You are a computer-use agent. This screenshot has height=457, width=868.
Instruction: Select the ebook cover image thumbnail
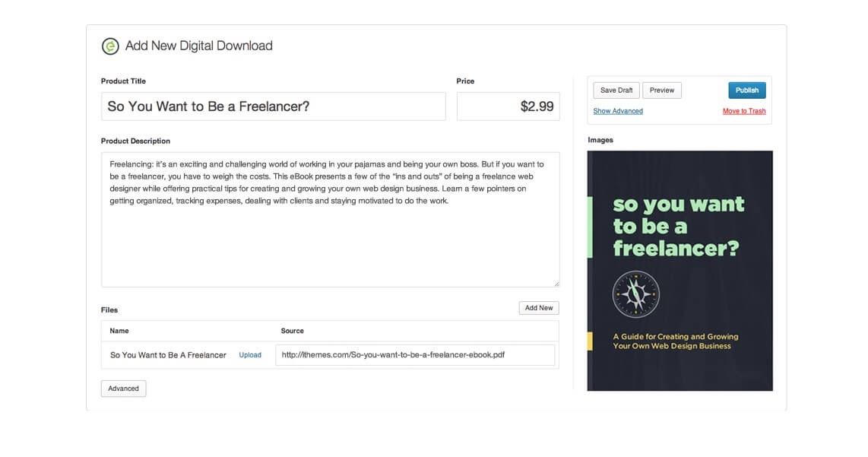pyautogui.click(x=680, y=271)
